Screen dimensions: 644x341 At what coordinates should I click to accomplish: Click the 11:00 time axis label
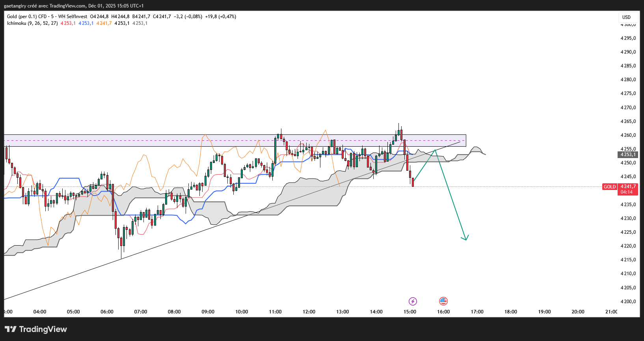275,312
